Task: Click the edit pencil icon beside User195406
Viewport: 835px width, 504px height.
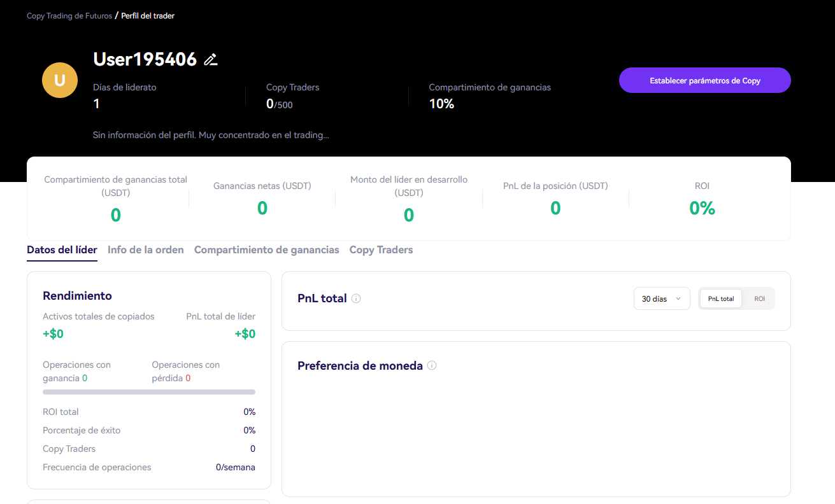Action: point(211,60)
